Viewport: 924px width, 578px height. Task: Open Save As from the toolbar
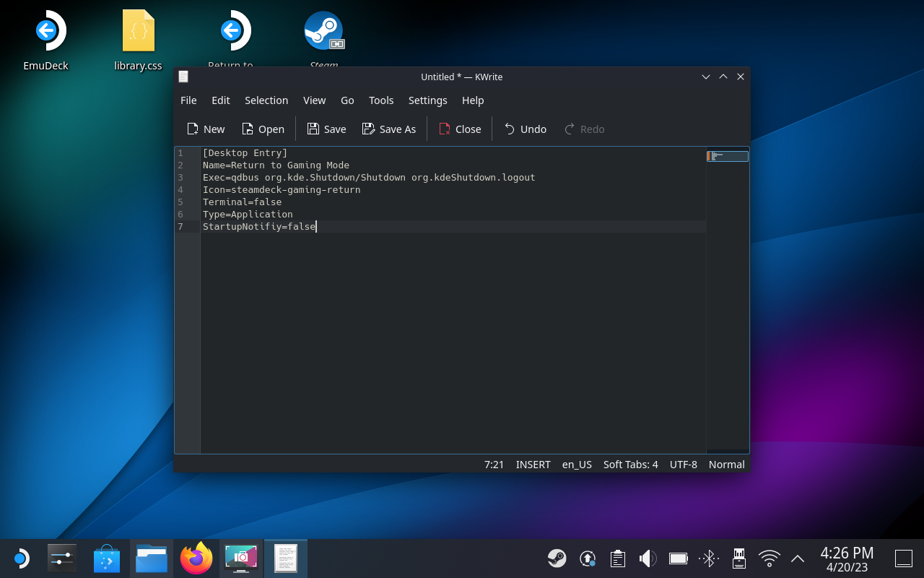[x=389, y=129]
